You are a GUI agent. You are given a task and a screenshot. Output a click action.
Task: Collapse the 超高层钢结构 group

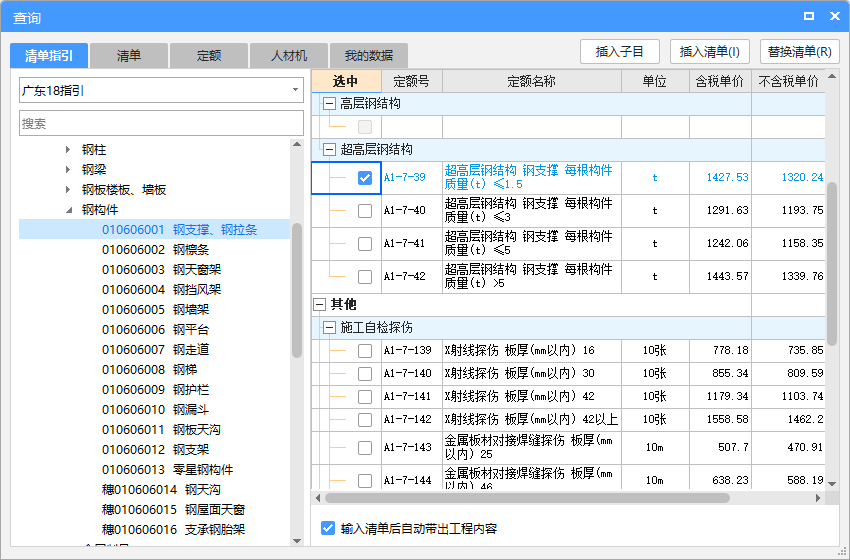[329, 150]
